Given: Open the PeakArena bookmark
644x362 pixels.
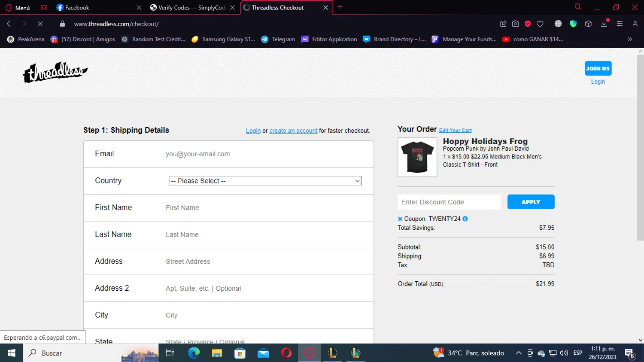Looking at the screenshot, I should (x=26, y=39).
